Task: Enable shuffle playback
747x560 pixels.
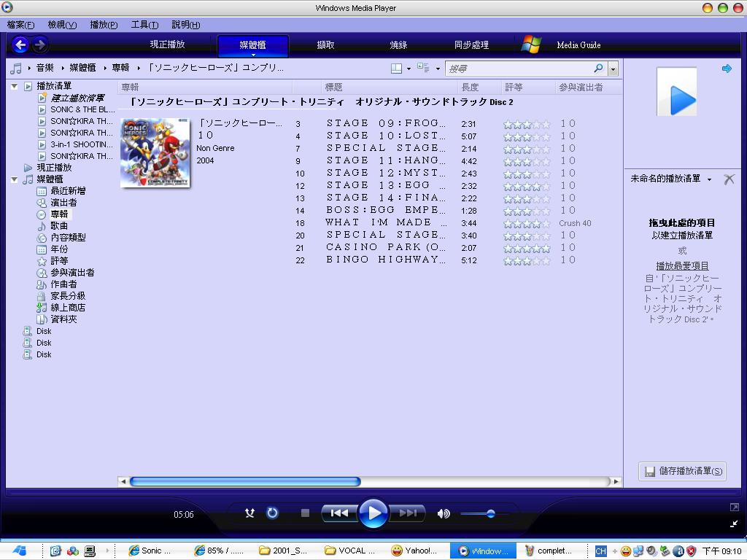Action: tap(249, 513)
